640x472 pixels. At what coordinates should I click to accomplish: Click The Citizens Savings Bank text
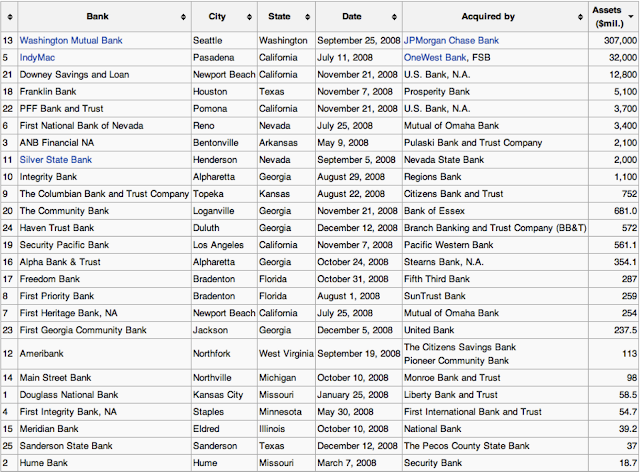[460, 347]
